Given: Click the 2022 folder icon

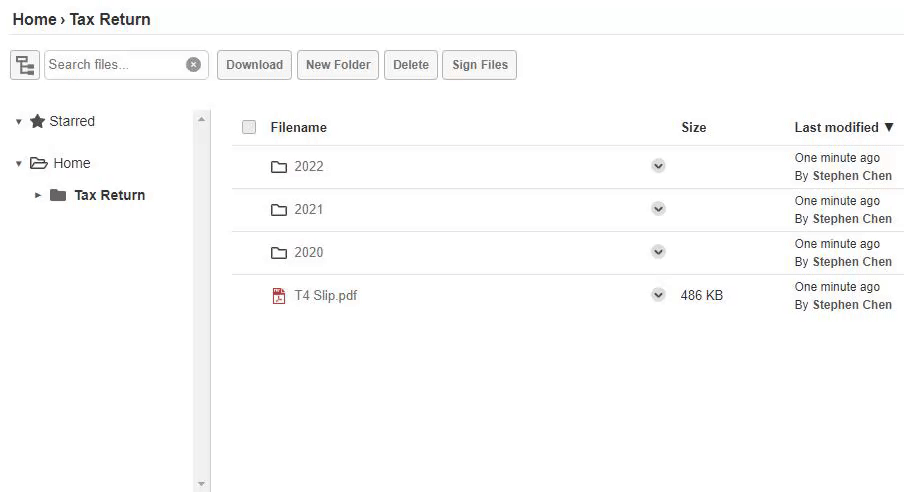Looking at the screenshot, I should (279, 167).
